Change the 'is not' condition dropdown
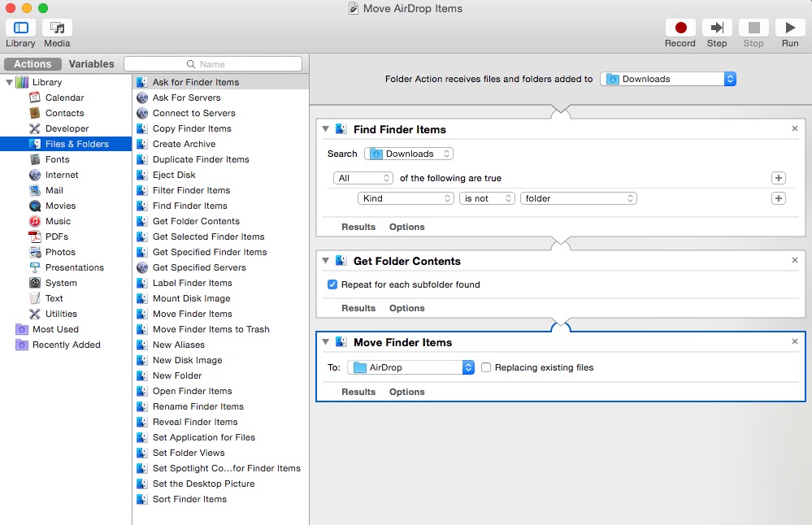The height and width of the screenshot is (525, 812). [x=487, y=198]
